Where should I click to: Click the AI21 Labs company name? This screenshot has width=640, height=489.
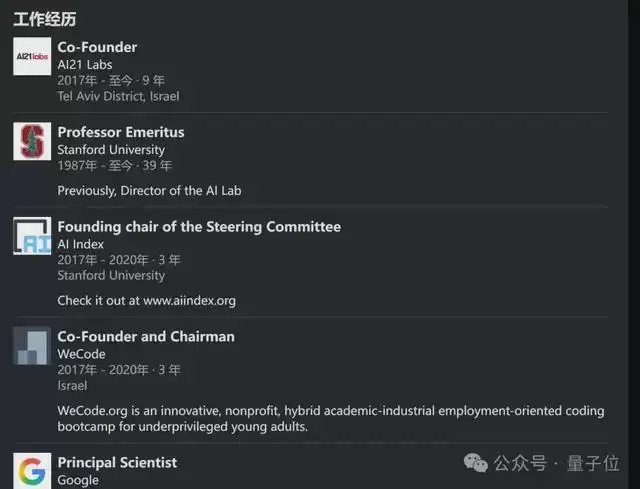84,65
